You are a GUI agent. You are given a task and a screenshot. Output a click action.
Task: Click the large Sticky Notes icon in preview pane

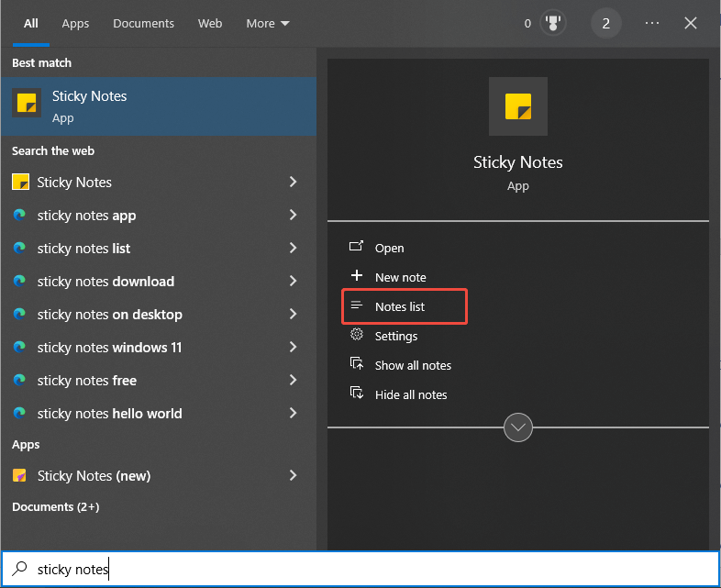[517, 106]
